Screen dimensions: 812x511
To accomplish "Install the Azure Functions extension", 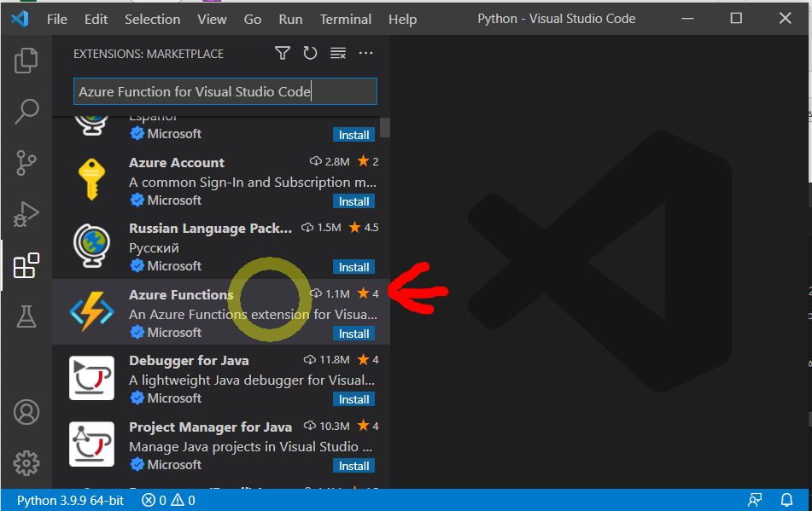I will (353, 334).
